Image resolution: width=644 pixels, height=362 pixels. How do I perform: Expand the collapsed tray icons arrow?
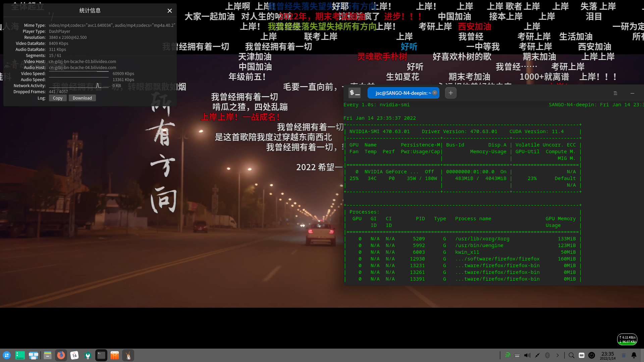(557, 355)
